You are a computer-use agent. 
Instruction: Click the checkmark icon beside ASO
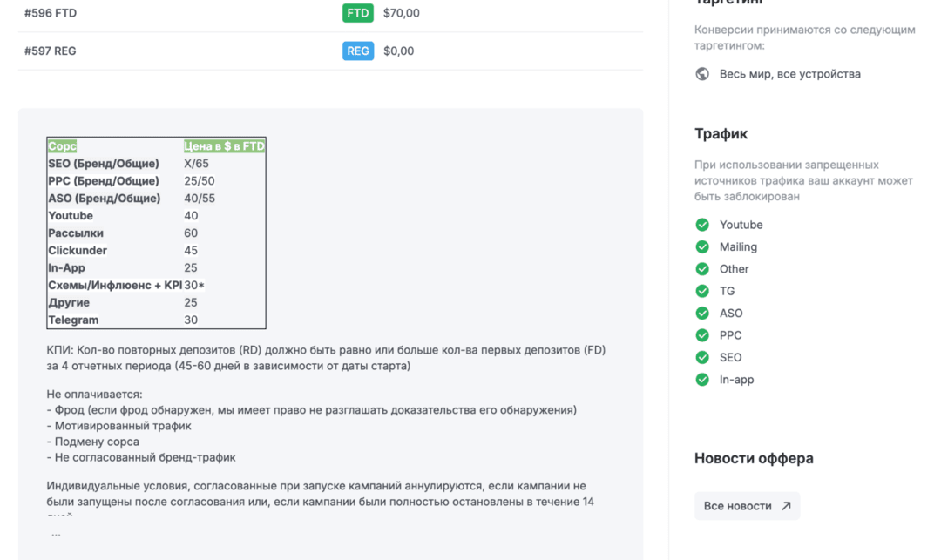click(x=702, y=314)
